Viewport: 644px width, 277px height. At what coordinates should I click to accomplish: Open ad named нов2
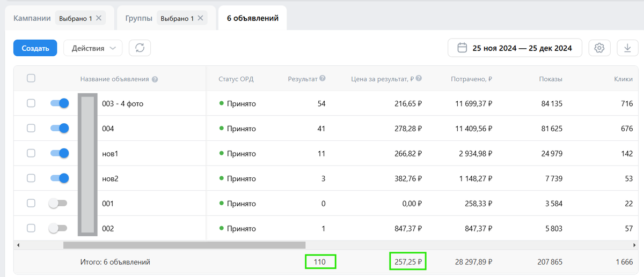pyautogui.click(x=109, y=178)
